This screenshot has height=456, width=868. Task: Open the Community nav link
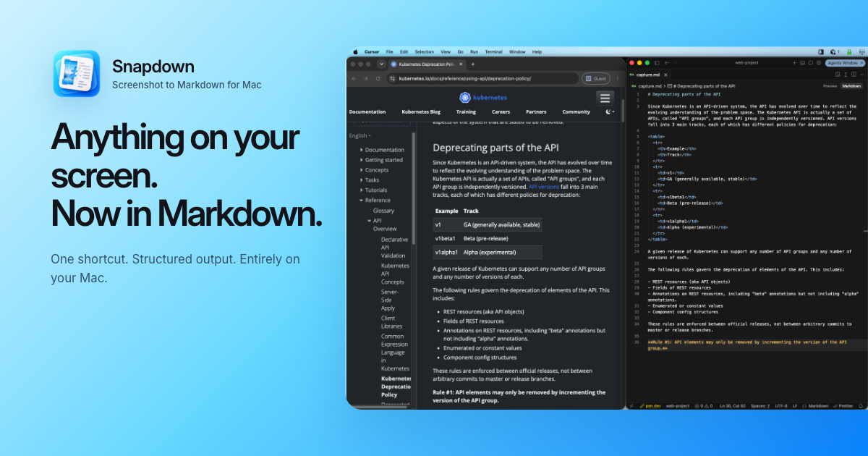pyautogui.click(x=576, y=111)
